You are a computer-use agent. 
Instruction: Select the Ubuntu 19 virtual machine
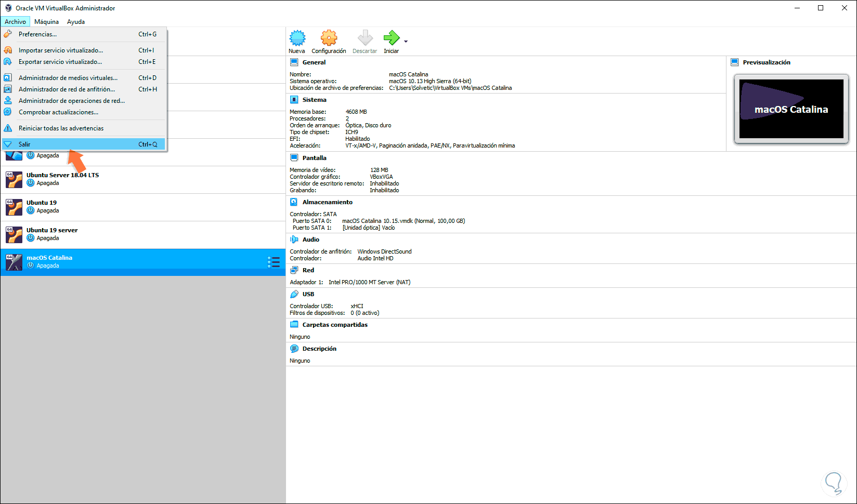(143, 207)
